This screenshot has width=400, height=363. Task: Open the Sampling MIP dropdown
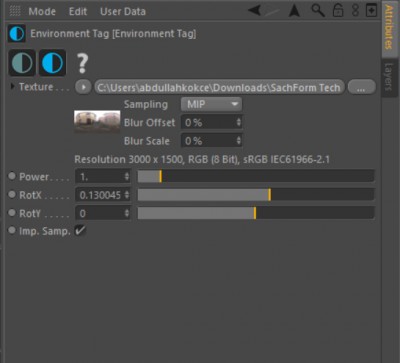tap(211, 104)
